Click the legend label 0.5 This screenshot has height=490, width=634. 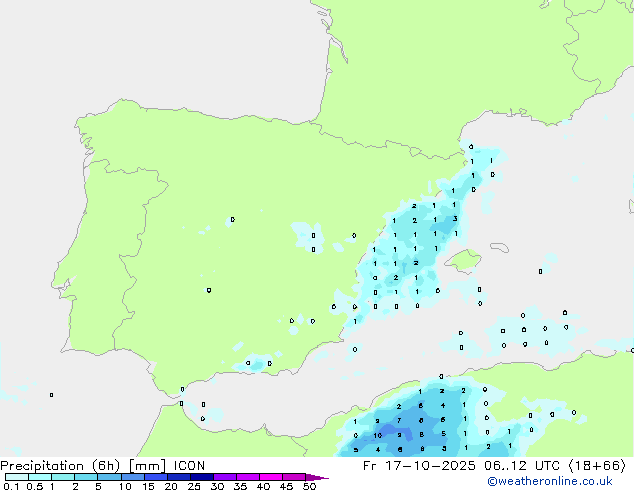point(35,486)
